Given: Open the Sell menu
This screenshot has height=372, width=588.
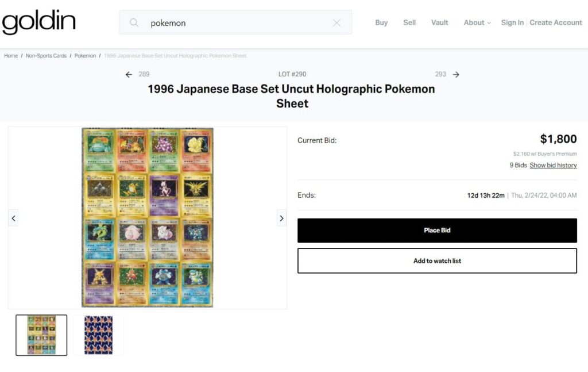Looking at the screenshot, I should [x=409, y=22].
